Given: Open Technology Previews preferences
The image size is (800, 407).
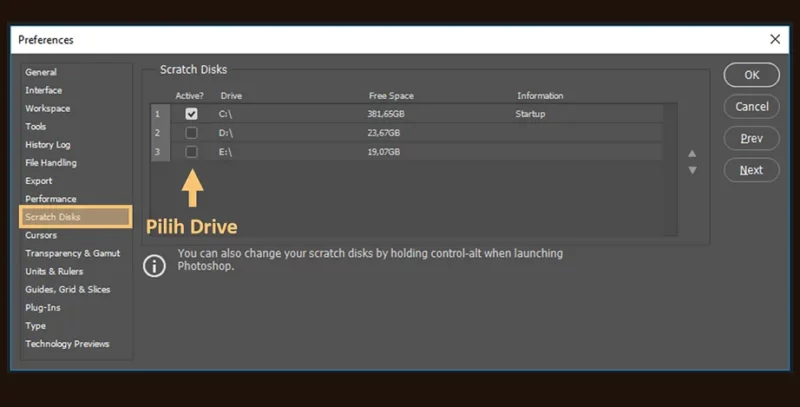Looking at the screenshot, I should click(67, 344).
